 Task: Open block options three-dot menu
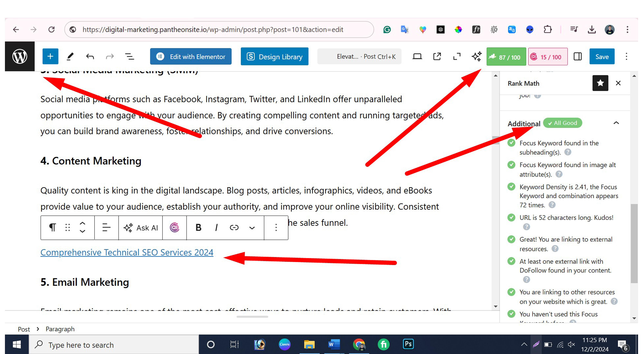[x=276, y=228]
